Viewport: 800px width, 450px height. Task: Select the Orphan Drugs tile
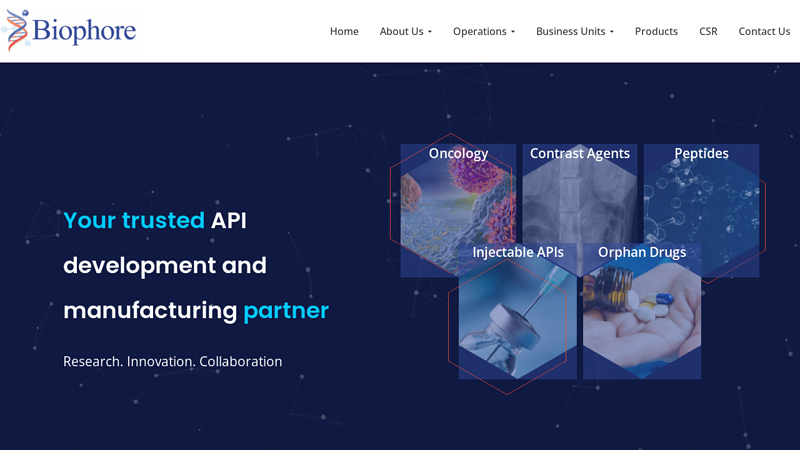[x=642, y=311]
